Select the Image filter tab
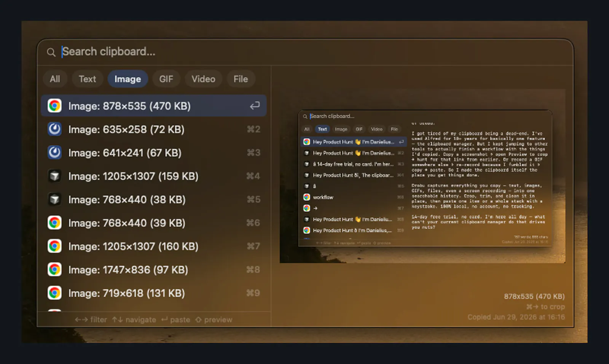Screen dimensions: 609x364 click(128, 79)
